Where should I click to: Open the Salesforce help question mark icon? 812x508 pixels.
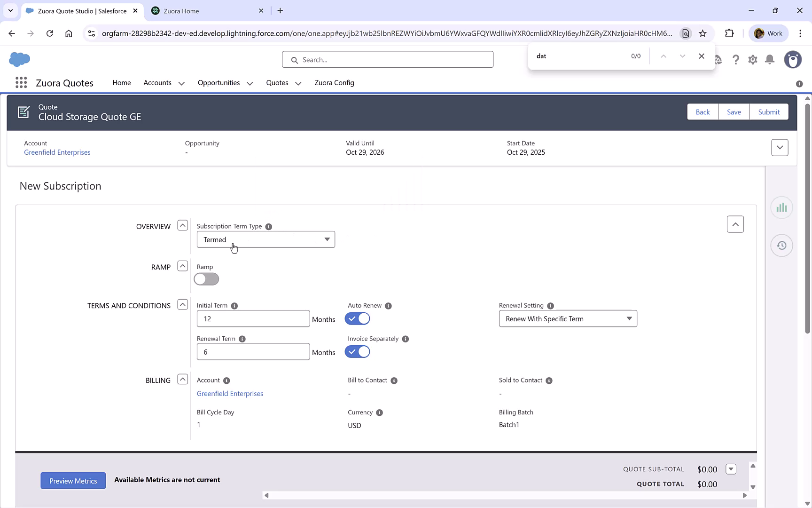[x=736, y=60]
